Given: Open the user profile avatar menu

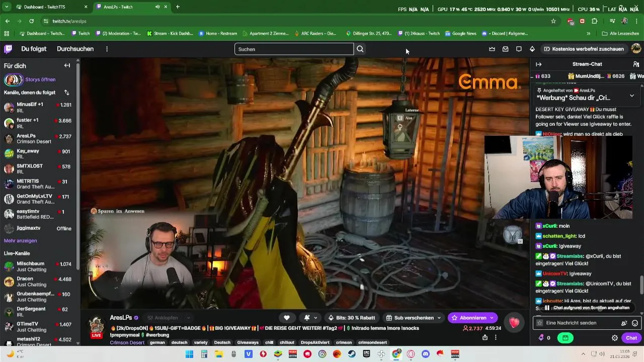Looking at the screenshot, I should [636, 49].
